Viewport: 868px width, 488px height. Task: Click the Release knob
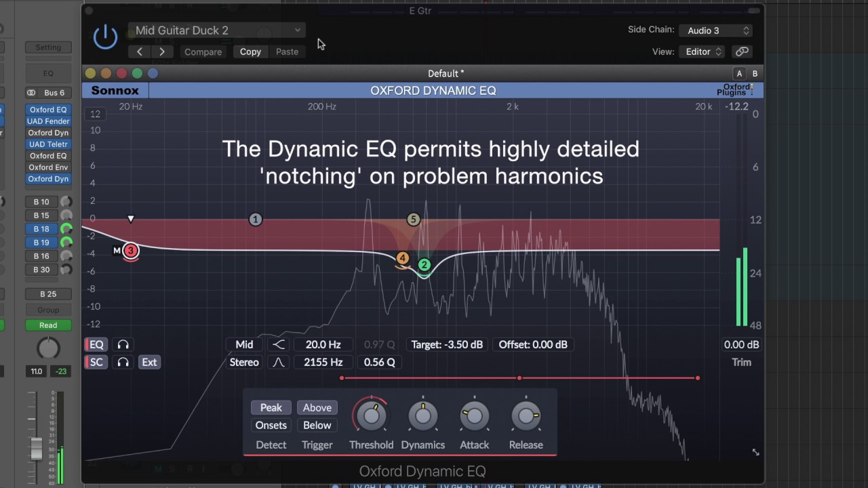tap(526, 415)
